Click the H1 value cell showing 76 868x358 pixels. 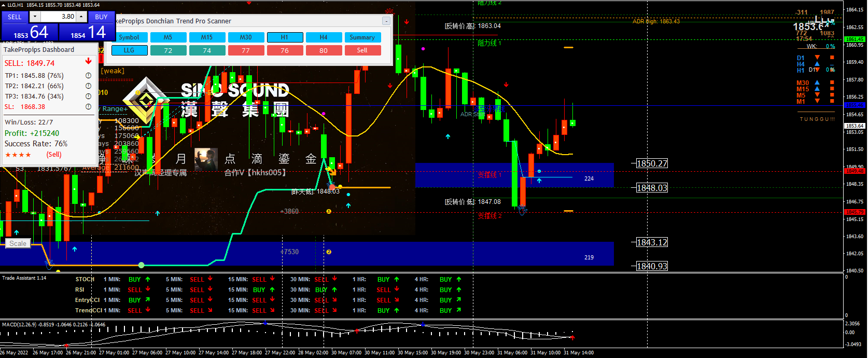(x=285, y=50)
